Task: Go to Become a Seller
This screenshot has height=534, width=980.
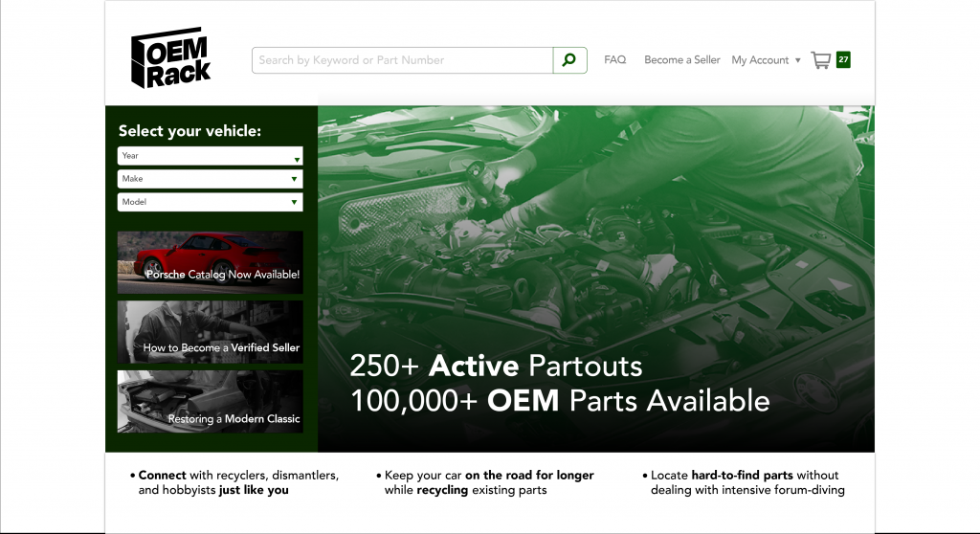Action: tap(681, 60)
